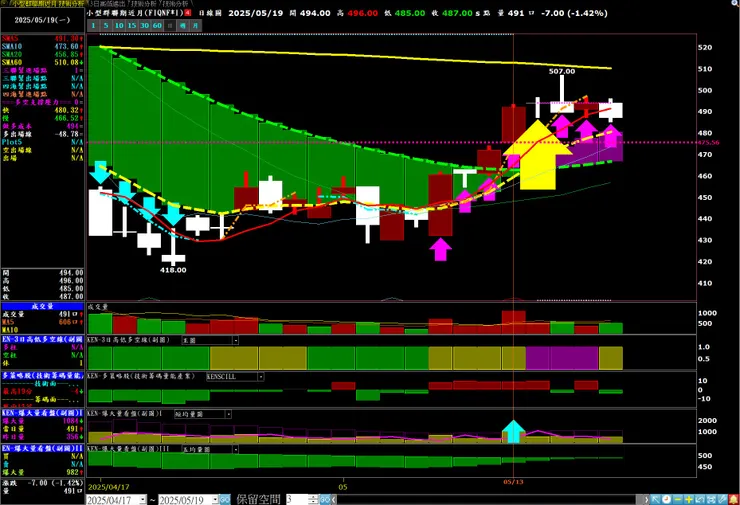Click the clock icon in bottom toolbar
Image resolution: width=740 pixels, height=505 pixels.
tap(666, 499)
